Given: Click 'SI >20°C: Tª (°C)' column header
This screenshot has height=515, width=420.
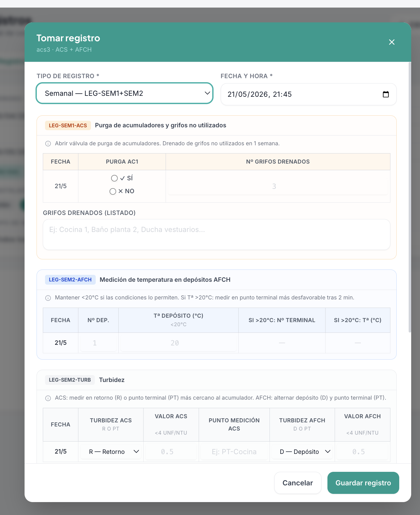Looking at the screenshot, I should coord(358,320).
